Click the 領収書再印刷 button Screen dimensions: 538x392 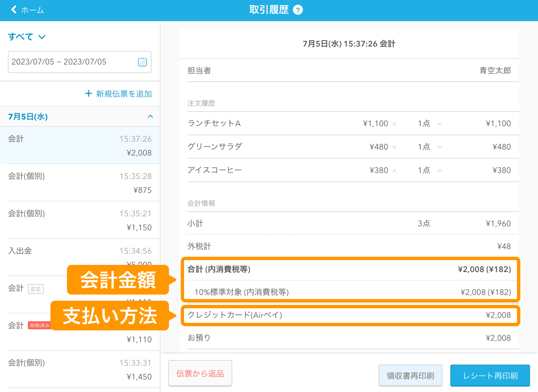coord(410,375)
